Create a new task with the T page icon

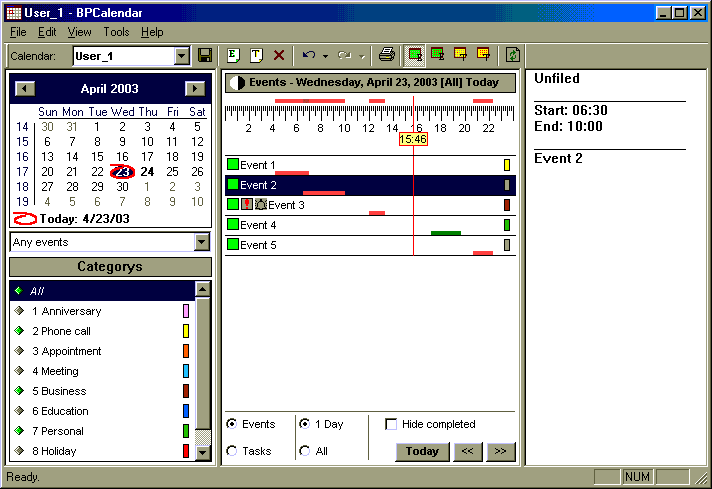(x=256, y=55)
